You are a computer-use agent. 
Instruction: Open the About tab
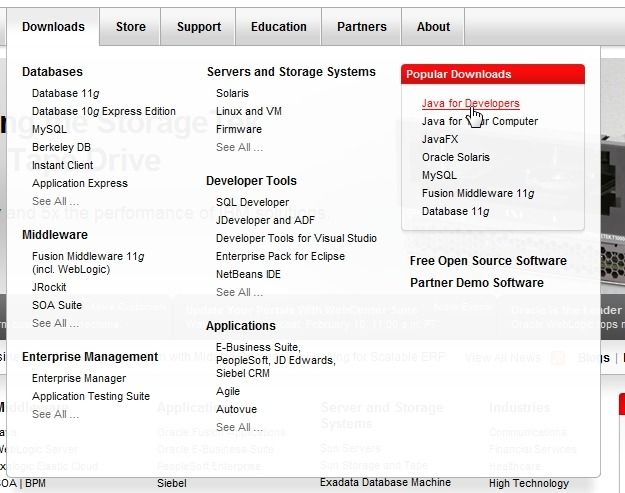tap(433, 27)
